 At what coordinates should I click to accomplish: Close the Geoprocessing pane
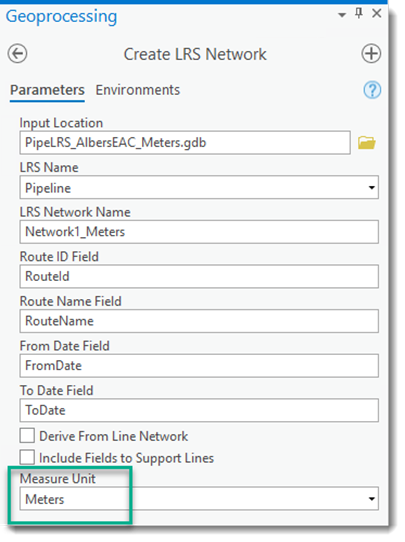pyautogui.click(x=377, y=13)
